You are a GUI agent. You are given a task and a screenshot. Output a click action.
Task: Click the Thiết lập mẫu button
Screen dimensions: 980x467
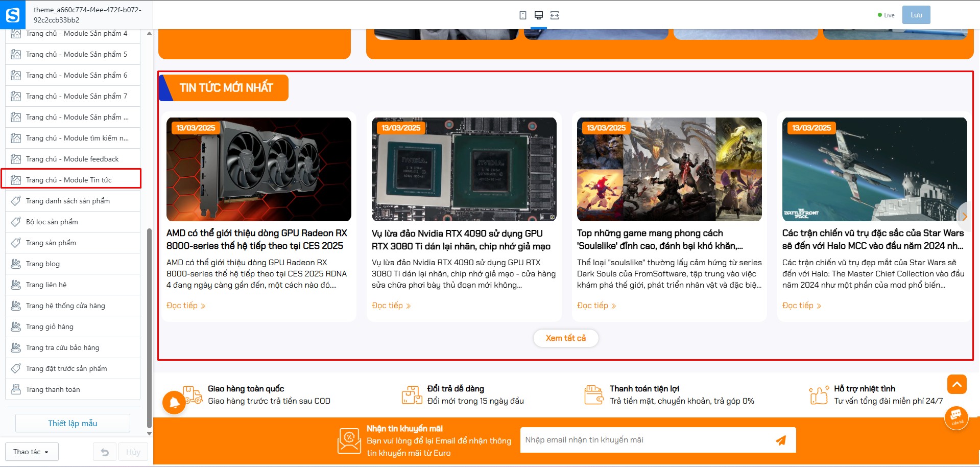tap(73, 423)
